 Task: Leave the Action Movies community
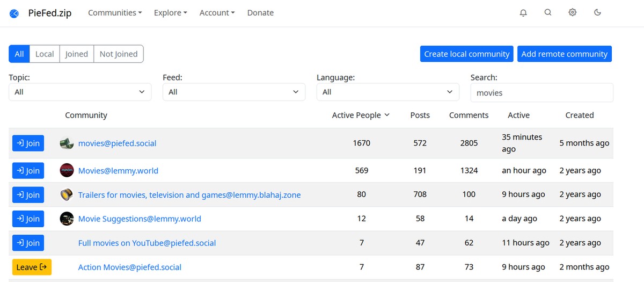point(32,267)
